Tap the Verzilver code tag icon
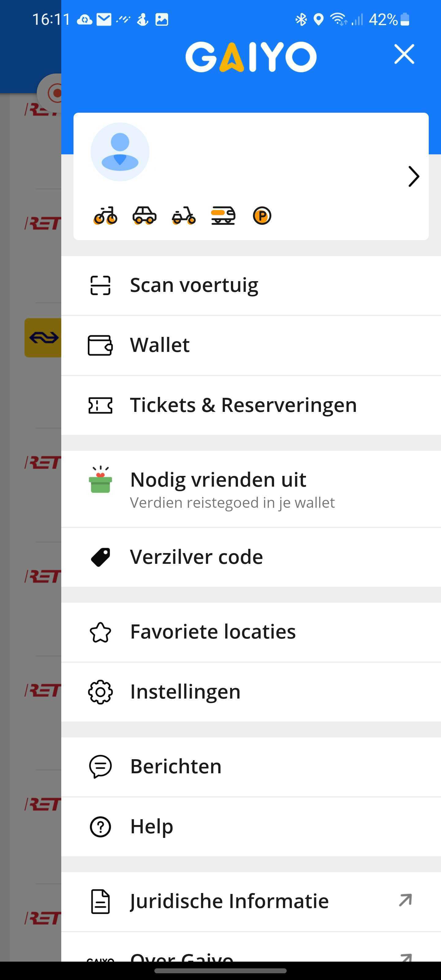The width and height of the screenshot is (441, 980). click(x=100, y=557)
